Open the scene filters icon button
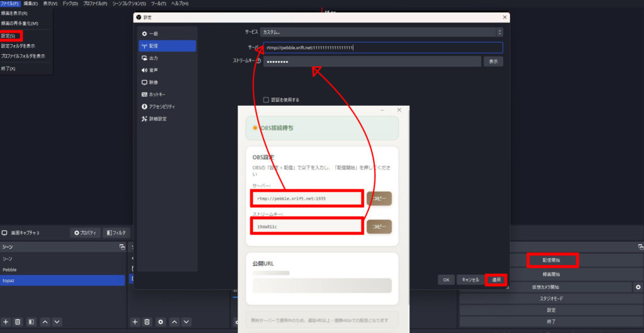Image resolution: width=644 pixels, height=333 pixels. [31, 322]
